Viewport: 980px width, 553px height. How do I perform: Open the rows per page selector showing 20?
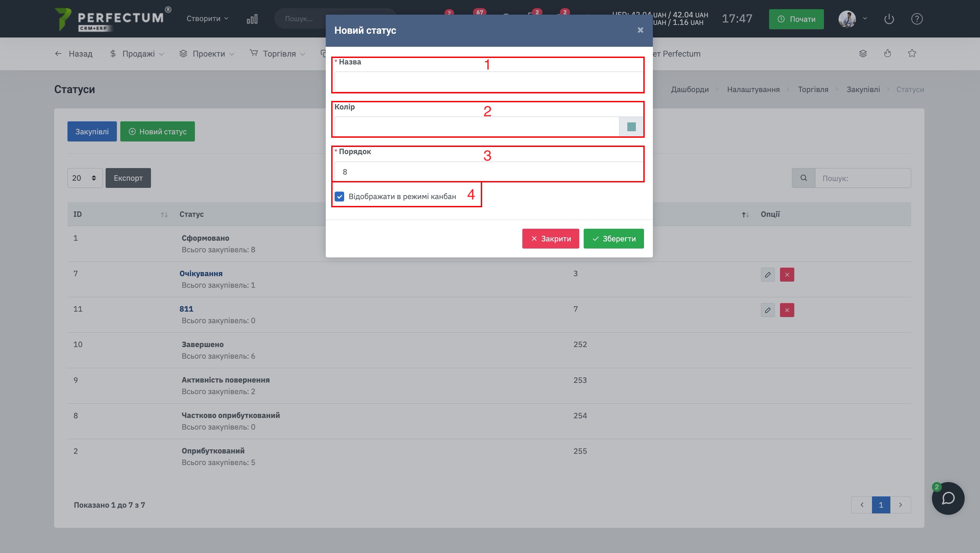click(x=85, y=178)
